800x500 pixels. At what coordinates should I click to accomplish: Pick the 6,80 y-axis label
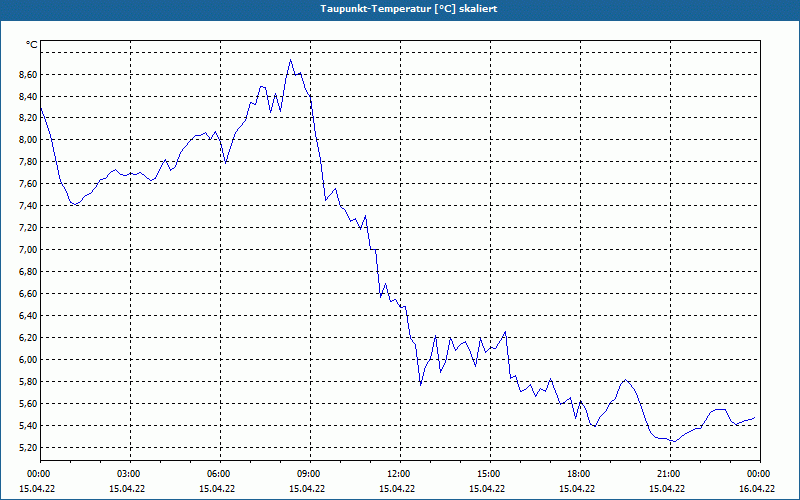[28, 272]
